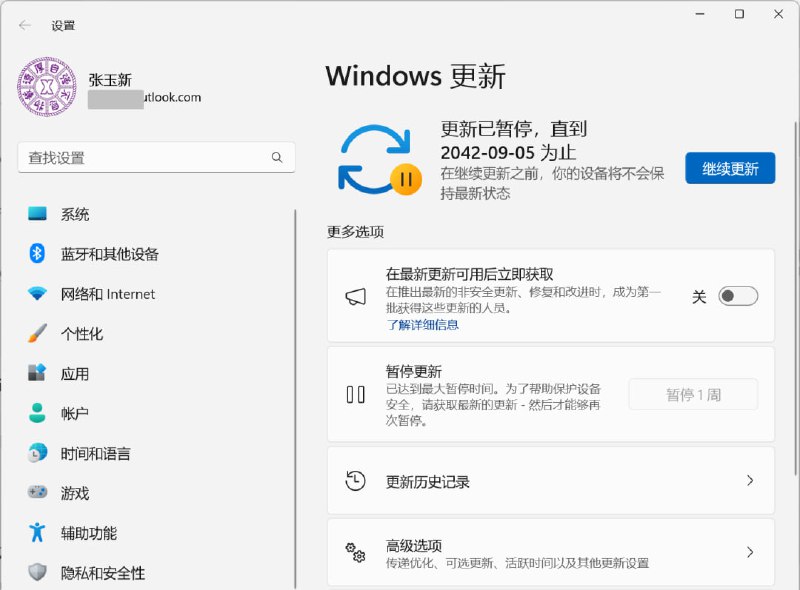The image size is (800, 590).
Task: Click the back arrow navigation
Action: tap(22, 25)
